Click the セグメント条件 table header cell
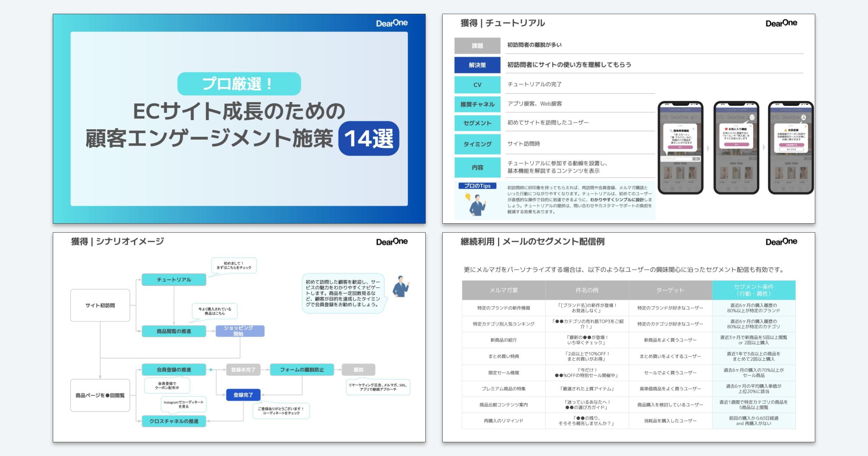 point(753,290)
